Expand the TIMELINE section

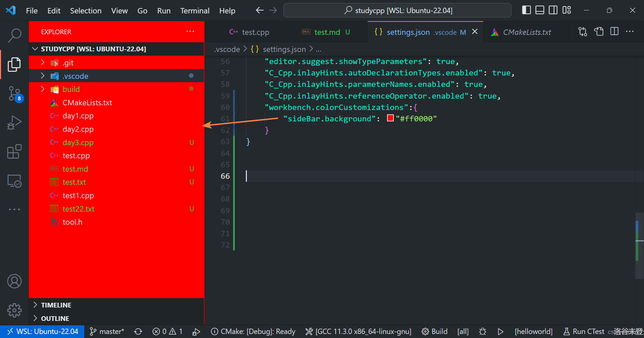(x=116, y=305)
